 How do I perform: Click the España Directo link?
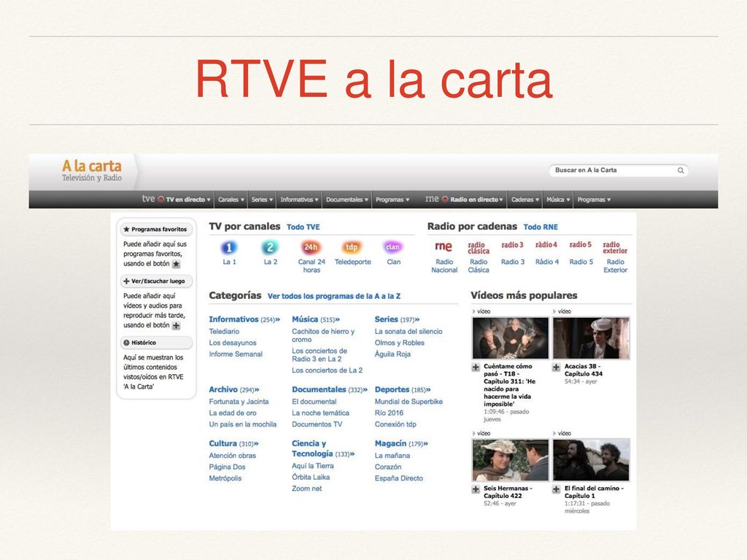tap(399, 478)
